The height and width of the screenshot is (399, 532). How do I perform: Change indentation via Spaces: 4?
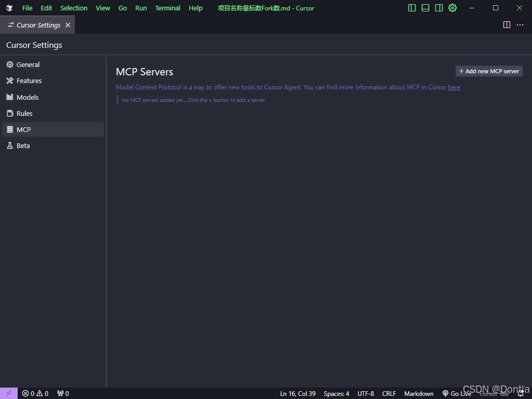click(x=336, y=394)
